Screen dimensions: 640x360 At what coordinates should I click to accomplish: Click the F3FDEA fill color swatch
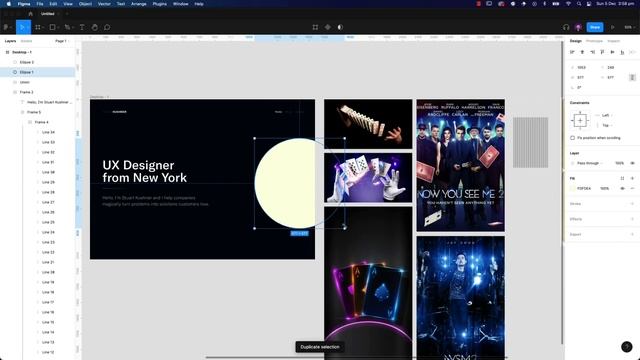(x=572, y=189)
